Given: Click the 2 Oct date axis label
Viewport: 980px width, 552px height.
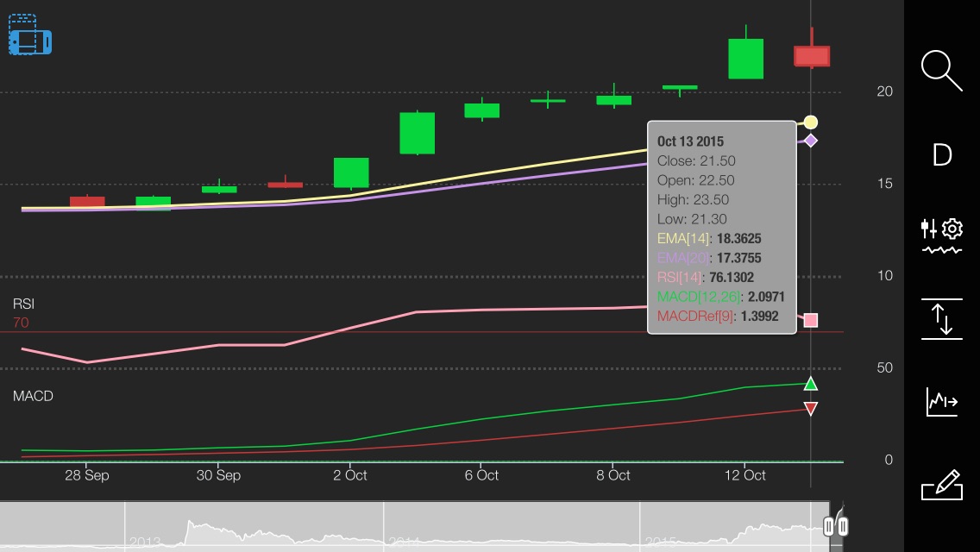Looking at the screenshot, I should click(350, 475).
